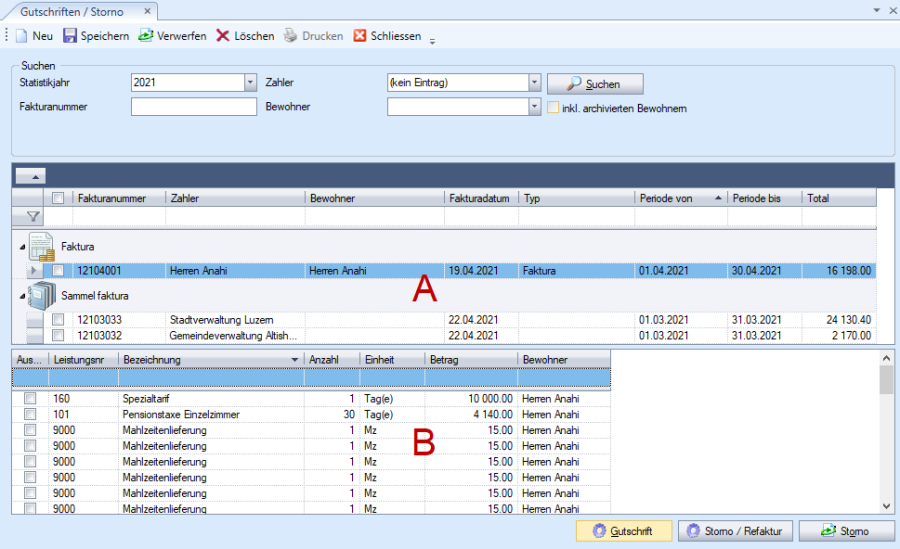Image resolution: width=900 pixels, height=549 pixels.
Task: Click the Storno button arrow icon
Action: click(x=828, y=531)
